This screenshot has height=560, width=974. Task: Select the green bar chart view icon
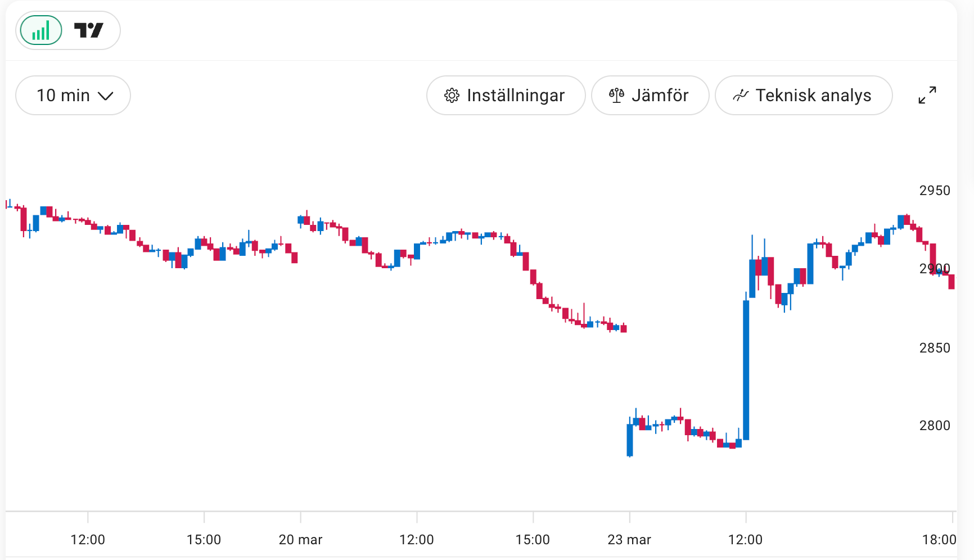pyautogui.click(x=41, y=30)
